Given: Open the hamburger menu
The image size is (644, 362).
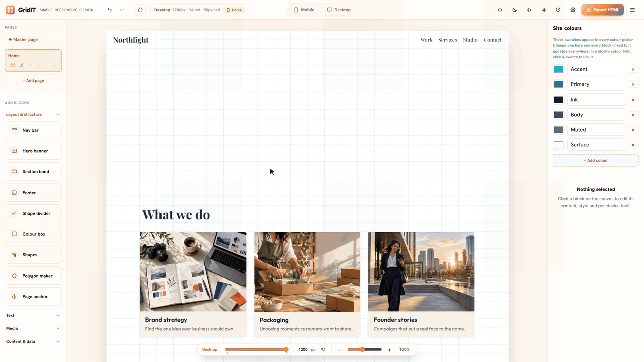Looking at the screenshot, I should (x=633, y=10).
